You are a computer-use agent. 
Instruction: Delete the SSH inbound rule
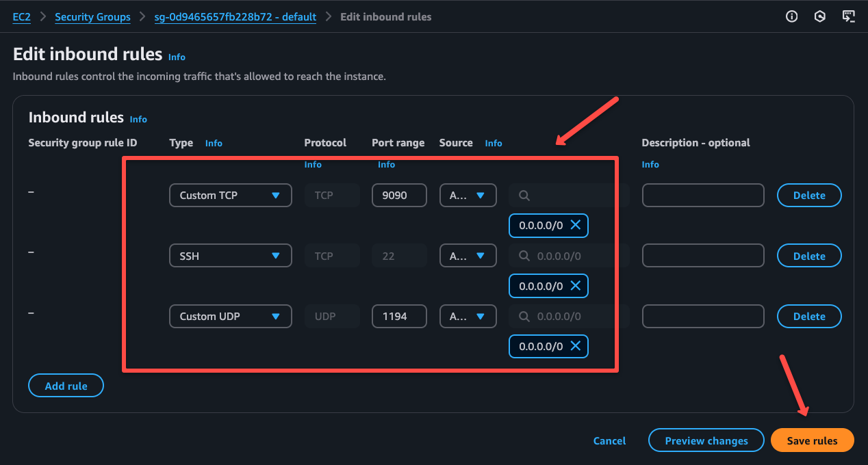(x=809, y=255)
